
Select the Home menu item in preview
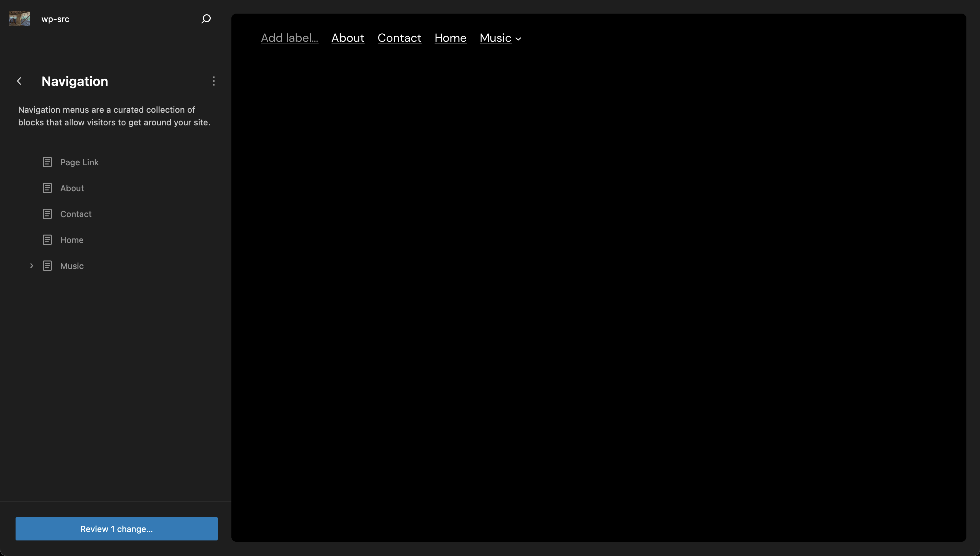[450, 38]
